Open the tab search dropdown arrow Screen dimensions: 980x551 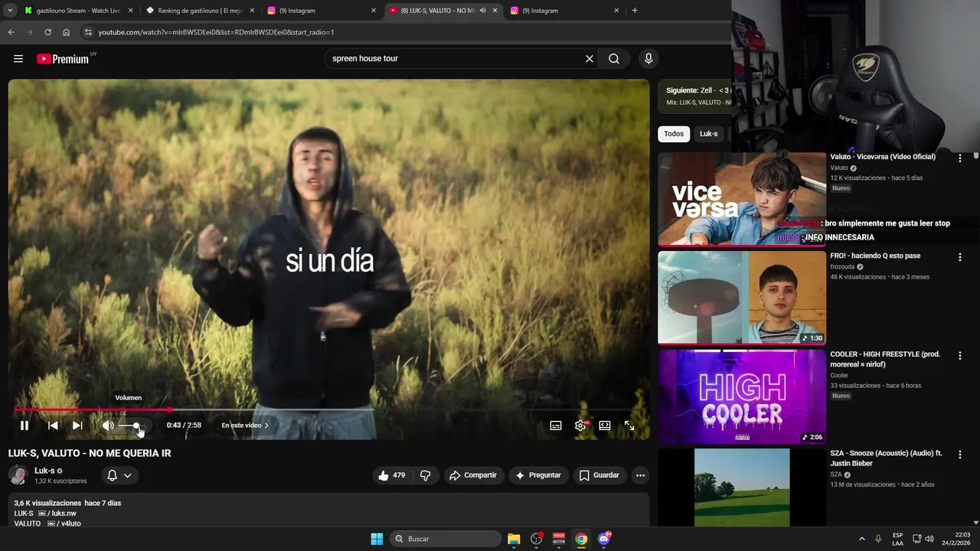[11, 11]
